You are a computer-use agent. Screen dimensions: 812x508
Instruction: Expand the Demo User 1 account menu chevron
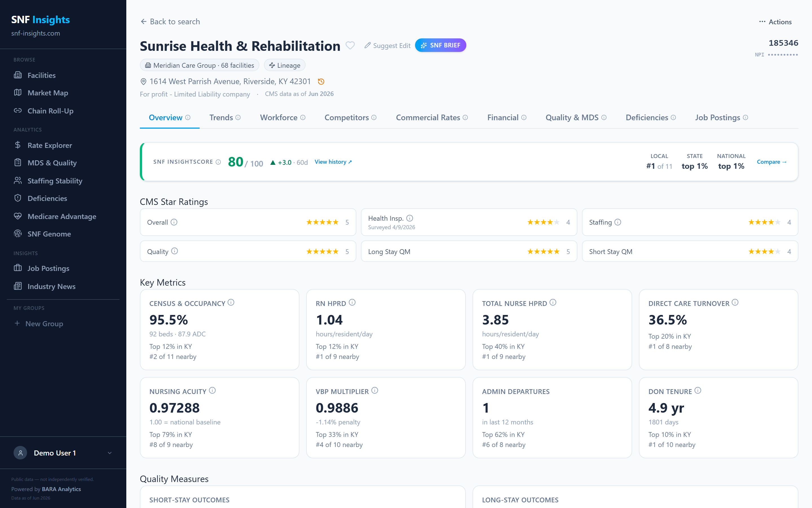[109, 453]
